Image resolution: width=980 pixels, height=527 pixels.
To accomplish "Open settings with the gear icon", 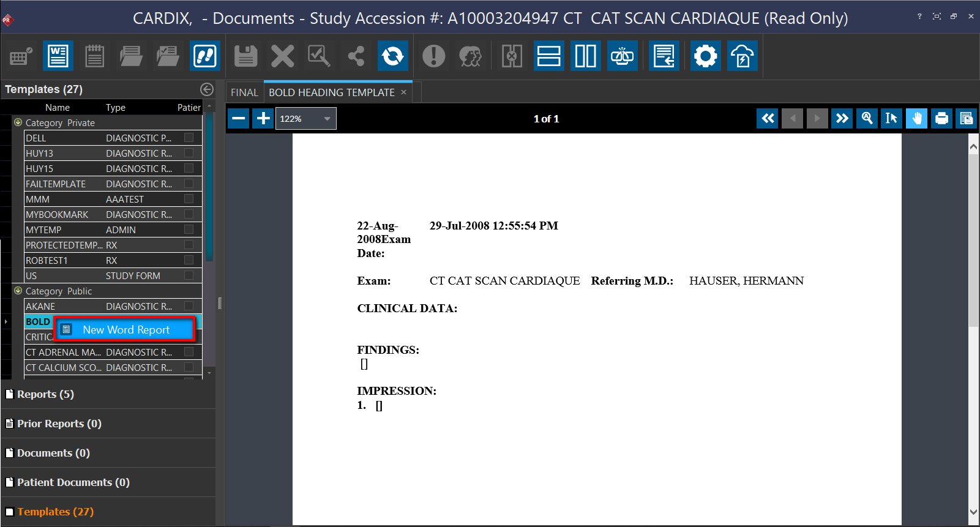I will 705,56.
